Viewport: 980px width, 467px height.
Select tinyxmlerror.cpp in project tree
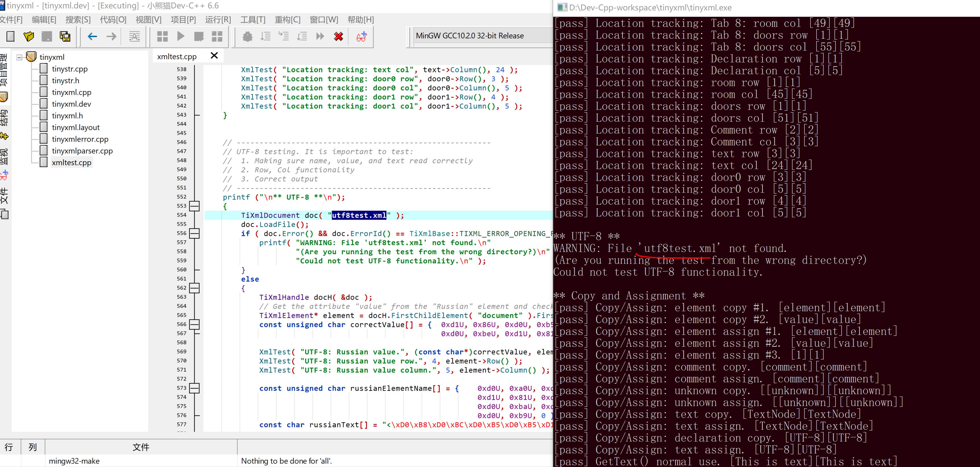tap(80, 139)
